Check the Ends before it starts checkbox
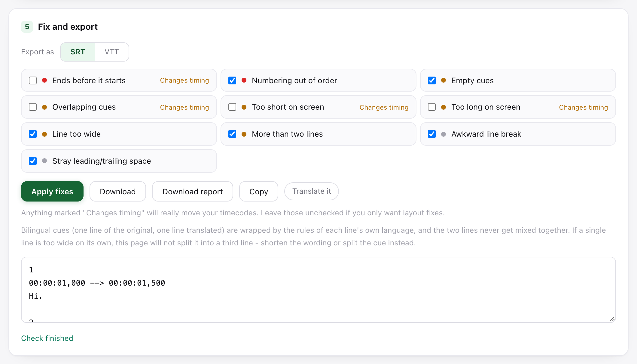This screenshot has height=364, width=637. tap(33, 80)
